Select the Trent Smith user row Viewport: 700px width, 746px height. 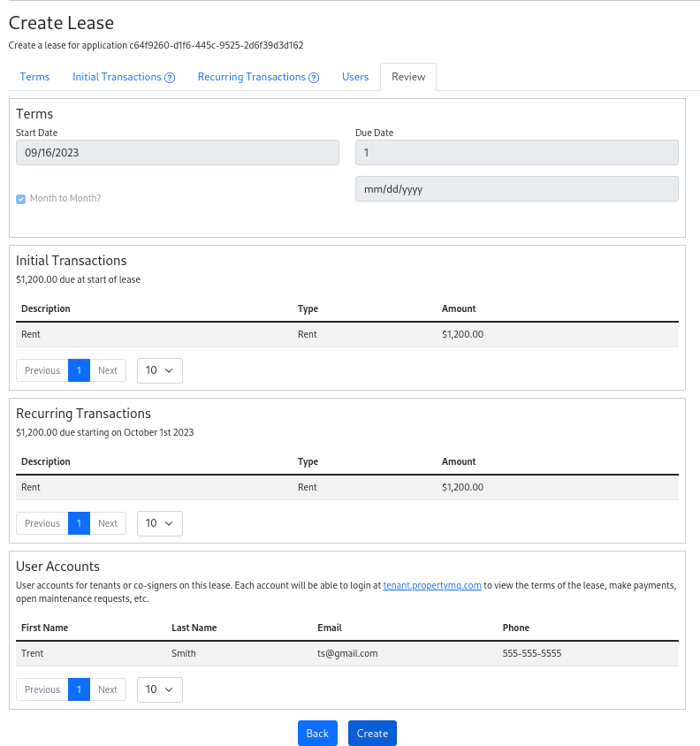348,654
